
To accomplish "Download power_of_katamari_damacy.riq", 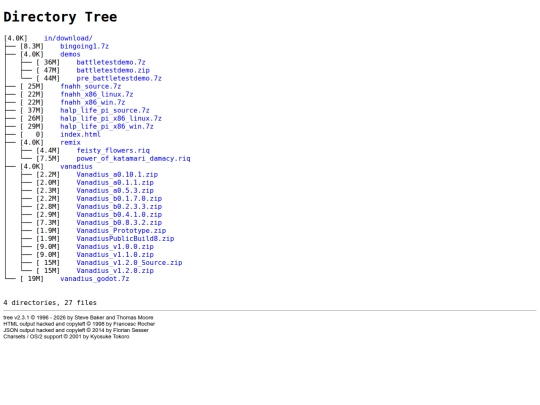I will 133,158.
